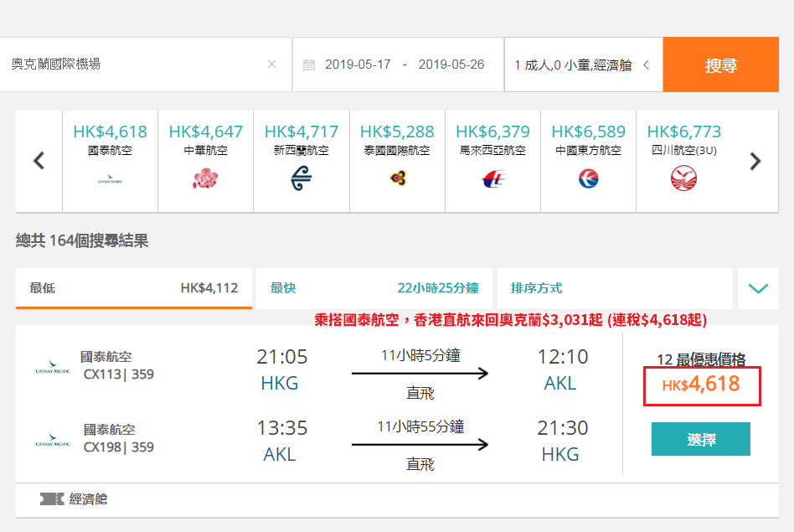Select the 最快 22小時25分鐘 sort tab

374,288
